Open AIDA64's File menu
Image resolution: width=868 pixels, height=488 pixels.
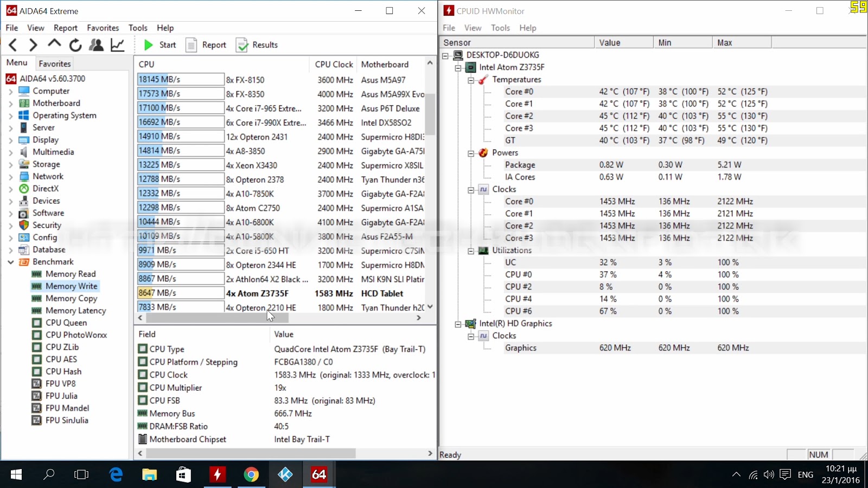[12, 28]
